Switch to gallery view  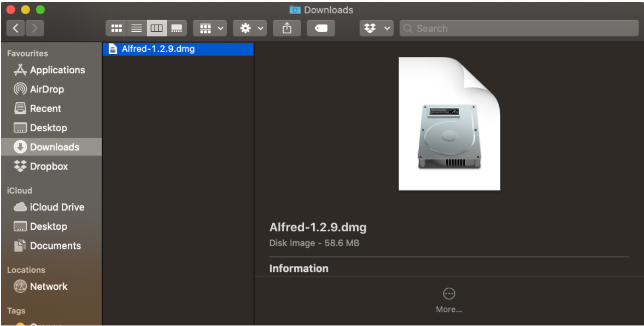click(177, 28)
